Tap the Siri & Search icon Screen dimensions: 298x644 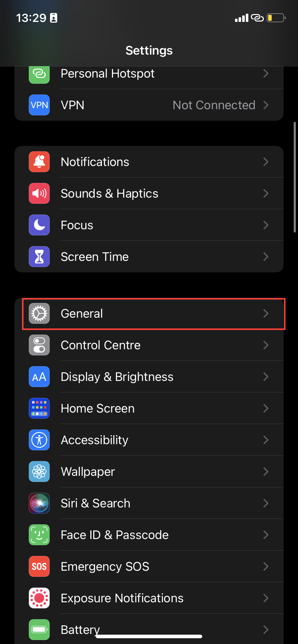[39, 503]
